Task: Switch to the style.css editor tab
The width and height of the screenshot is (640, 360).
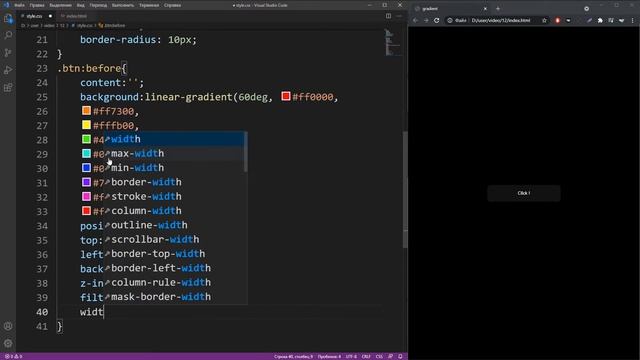Action: [35, 16]
